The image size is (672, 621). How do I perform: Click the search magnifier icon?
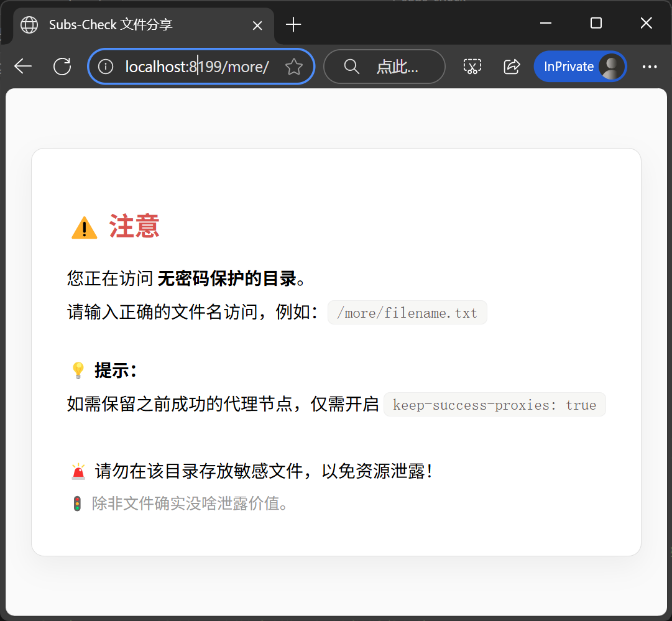pyautogui.click(x=351, y=67)
